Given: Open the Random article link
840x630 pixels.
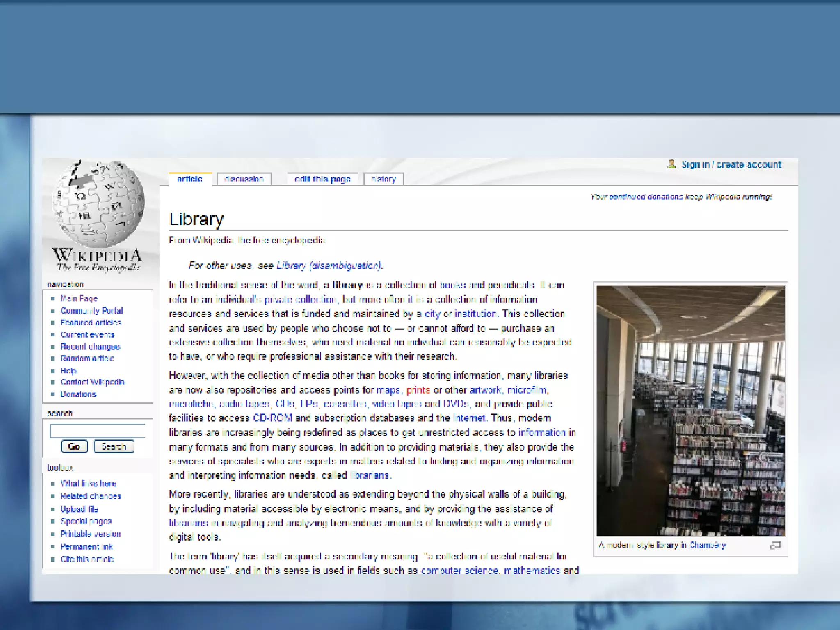Looking at the screenshot, I should (87, 358).
